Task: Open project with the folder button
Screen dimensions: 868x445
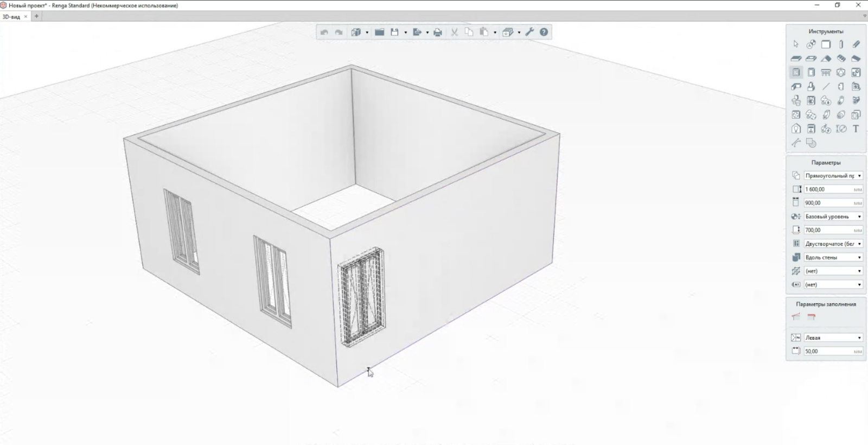Action: click(x=380, y=32)
